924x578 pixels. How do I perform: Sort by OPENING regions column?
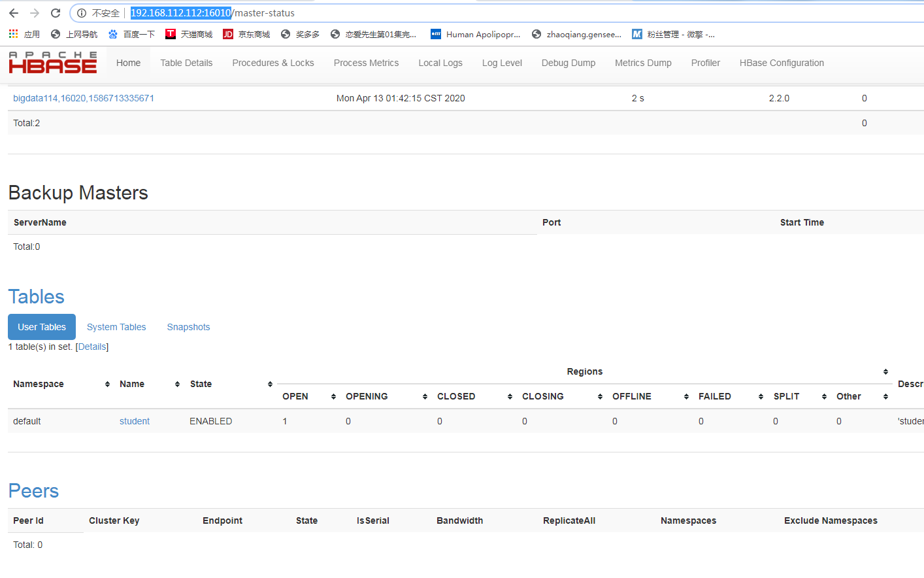point(425,397)
